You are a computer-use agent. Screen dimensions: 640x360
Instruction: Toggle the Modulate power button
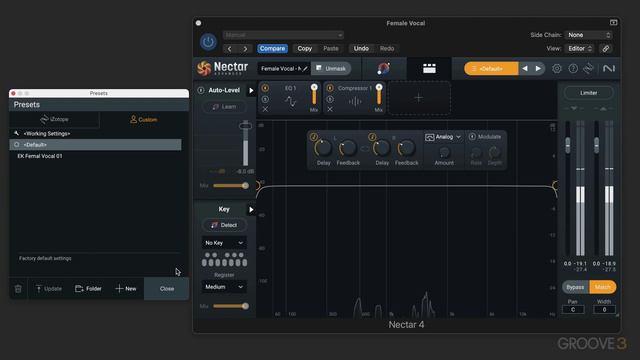[x=472, y=137]
